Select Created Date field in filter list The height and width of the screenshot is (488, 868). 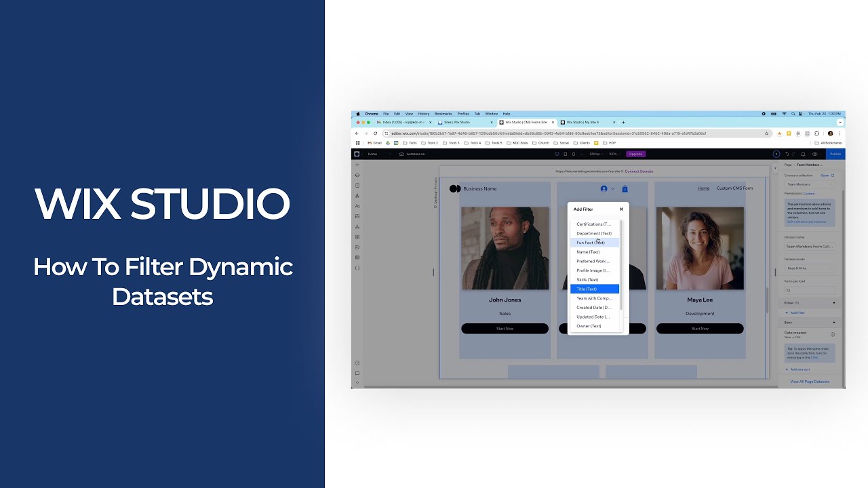point(595,308)
